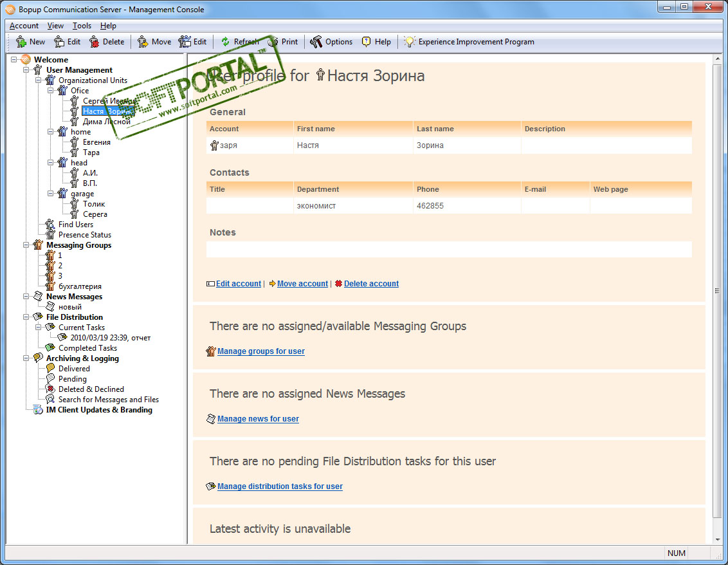This screenshot has width=728, height=565.
Task: Select the head unit icon
Action: 62,163
